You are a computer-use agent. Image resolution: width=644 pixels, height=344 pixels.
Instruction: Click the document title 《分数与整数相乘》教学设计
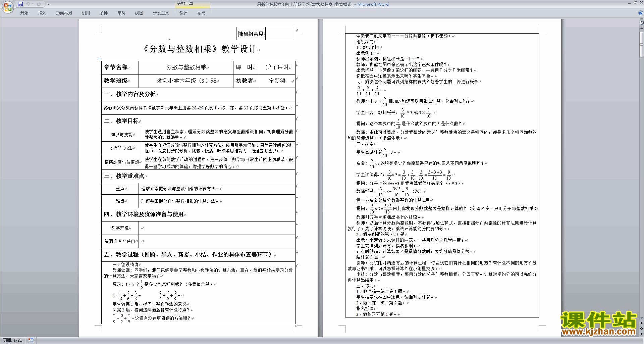pyautogui.click(x=200, y=49)
